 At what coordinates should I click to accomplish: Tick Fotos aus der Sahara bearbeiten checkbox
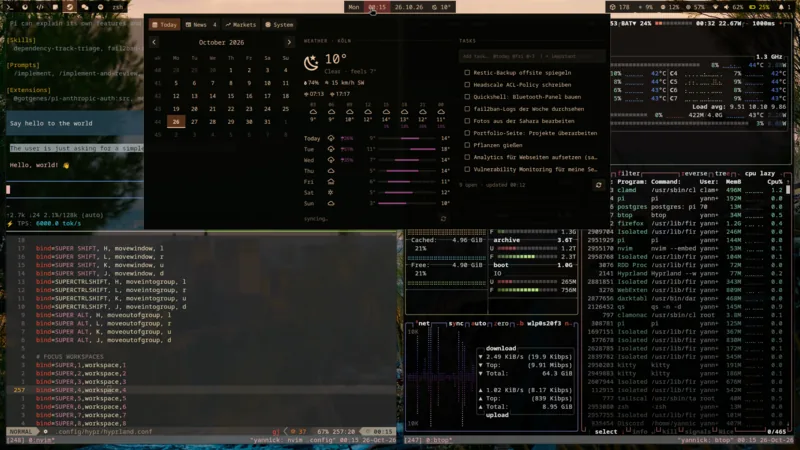pyautogui.click(x=467, y=121)
